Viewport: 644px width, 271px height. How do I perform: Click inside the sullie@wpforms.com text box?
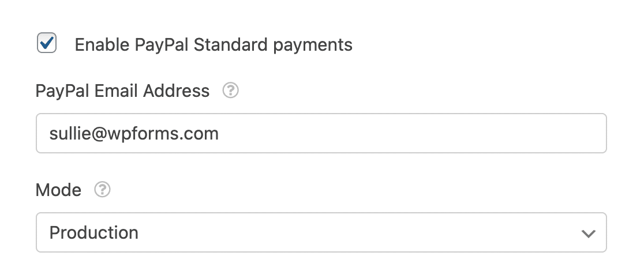(321, 133)
